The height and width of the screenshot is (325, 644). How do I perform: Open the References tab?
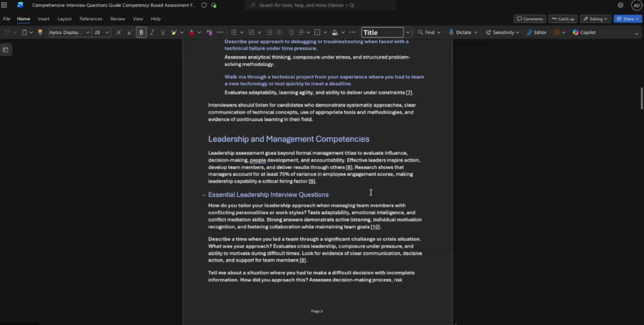tap(91, 19)
